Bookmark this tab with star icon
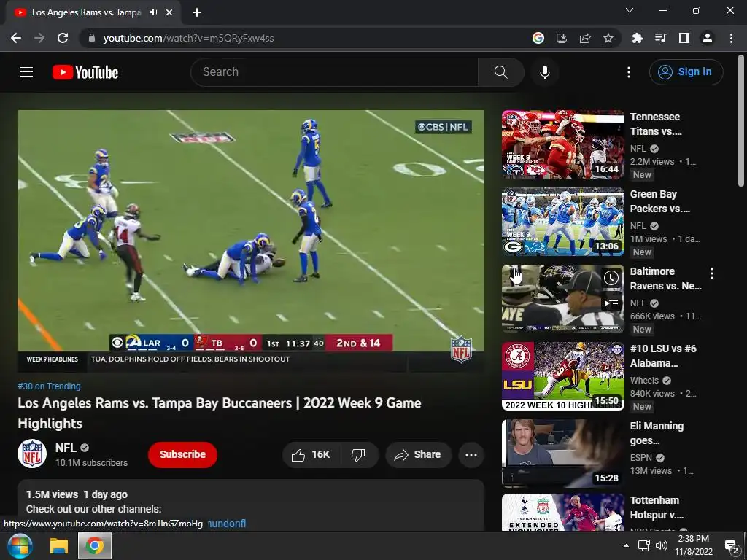Screen dimensions: 747x560 click(x=608, y=38)
